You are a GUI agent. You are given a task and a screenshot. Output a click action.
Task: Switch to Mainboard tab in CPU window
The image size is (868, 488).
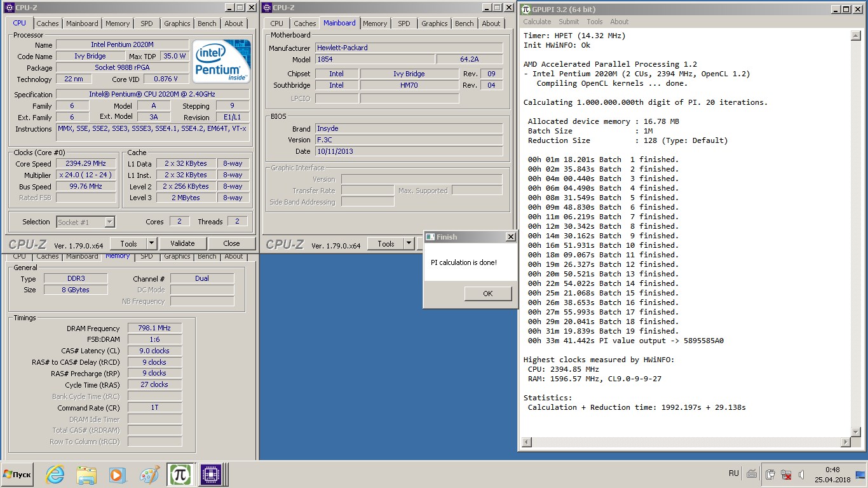pos(83,24)
